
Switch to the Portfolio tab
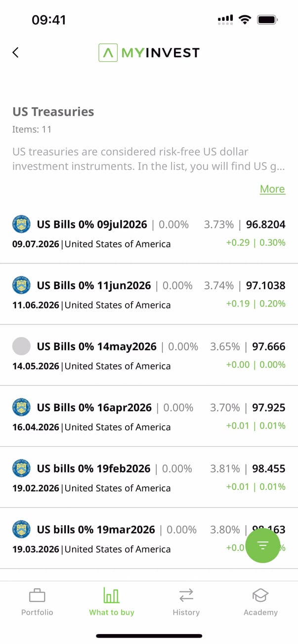point(37,602)
